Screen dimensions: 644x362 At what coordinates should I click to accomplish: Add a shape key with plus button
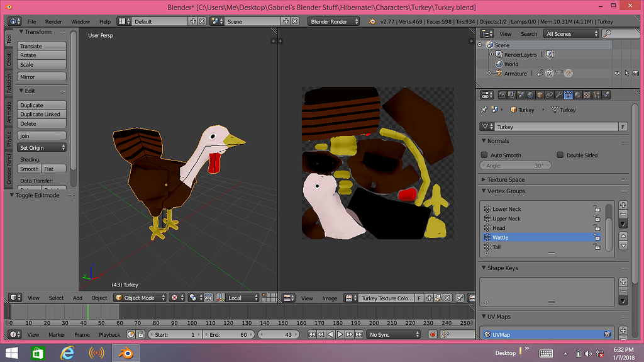pos(623,282)
